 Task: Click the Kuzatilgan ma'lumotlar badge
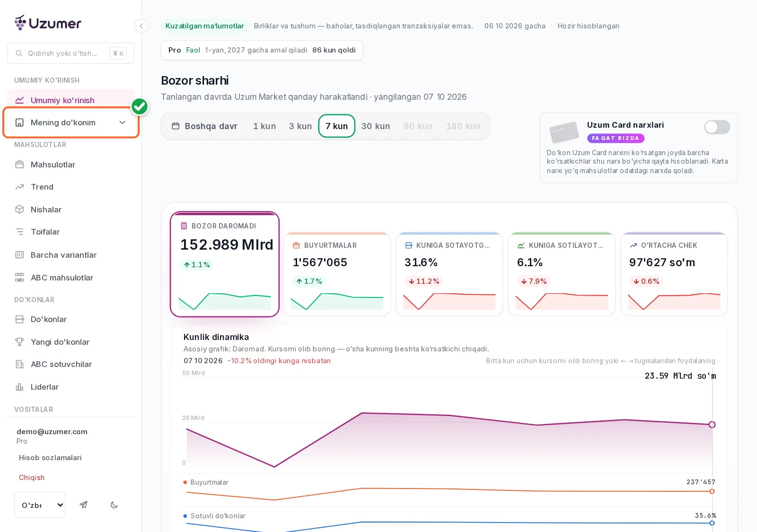[x=205, y=26]
